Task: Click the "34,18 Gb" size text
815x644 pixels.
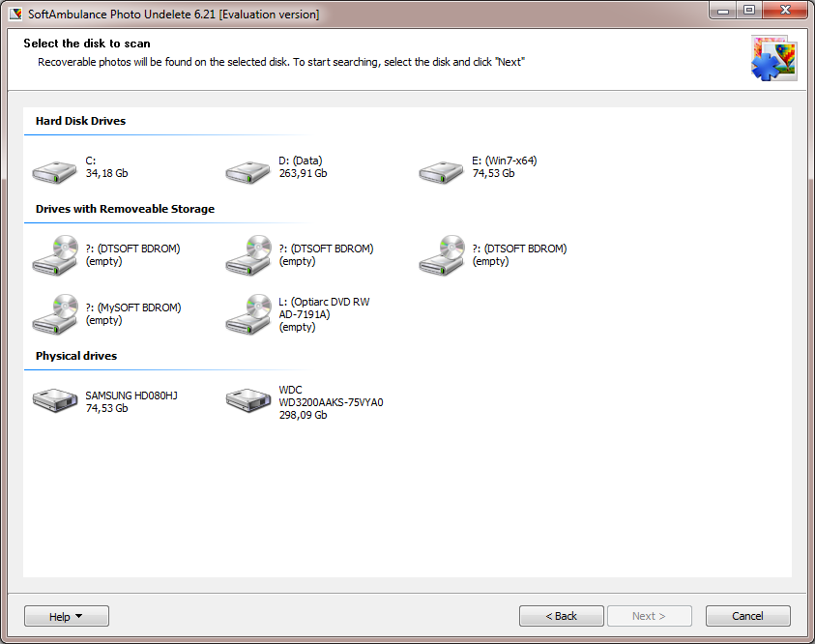Action: click(x=106, y=173)
